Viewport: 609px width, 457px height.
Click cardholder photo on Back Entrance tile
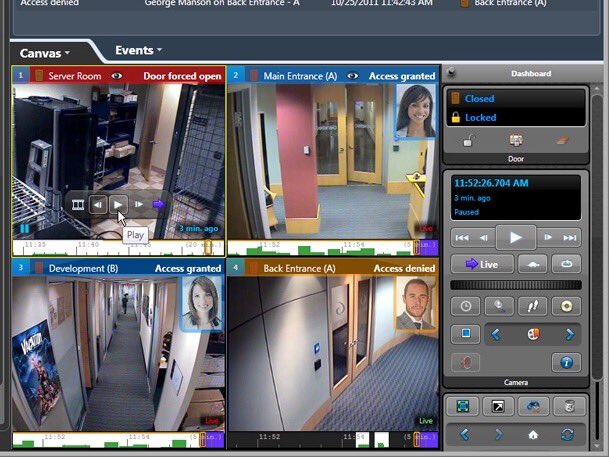click(415, 304)
